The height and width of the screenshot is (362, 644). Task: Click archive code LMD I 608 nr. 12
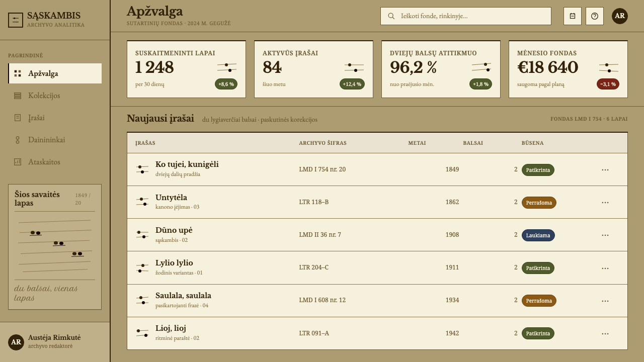[x=323, y=300]
